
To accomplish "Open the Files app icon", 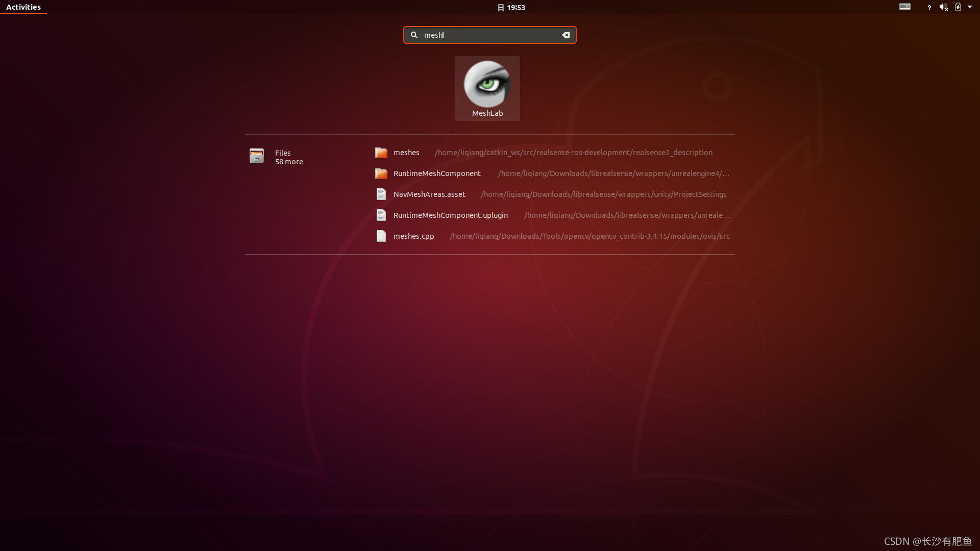I will (x=257, y=156).
